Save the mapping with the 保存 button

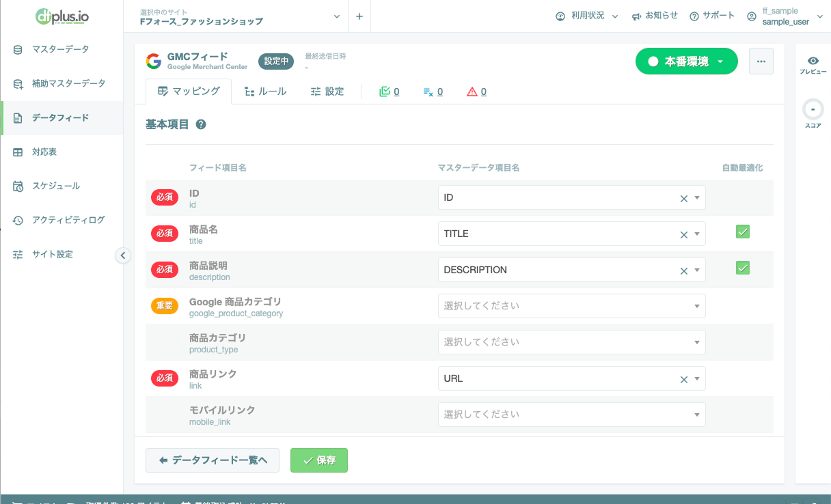click(318, 460)
